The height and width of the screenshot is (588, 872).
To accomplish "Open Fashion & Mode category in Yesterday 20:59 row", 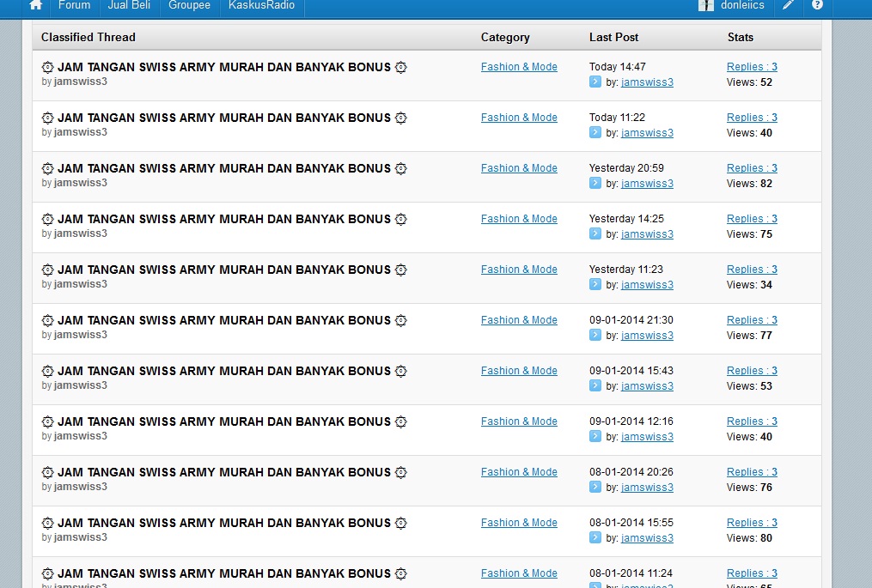I will point(519,168).
